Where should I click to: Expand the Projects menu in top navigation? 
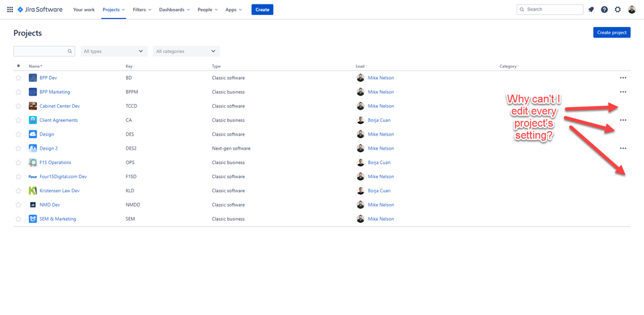(x=113, y=10)
